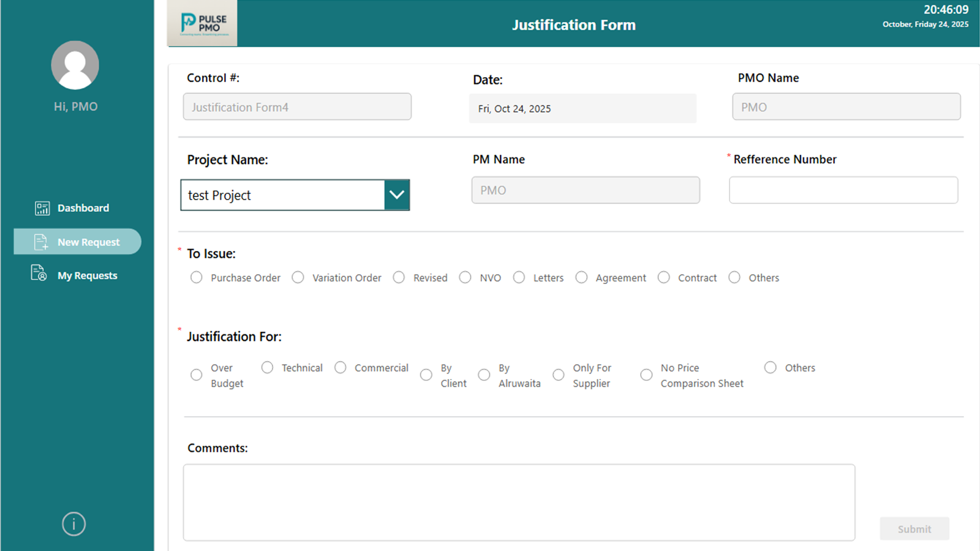Select the NVO option
This screenshot has width=980, height=551.
tap(465, 277)
